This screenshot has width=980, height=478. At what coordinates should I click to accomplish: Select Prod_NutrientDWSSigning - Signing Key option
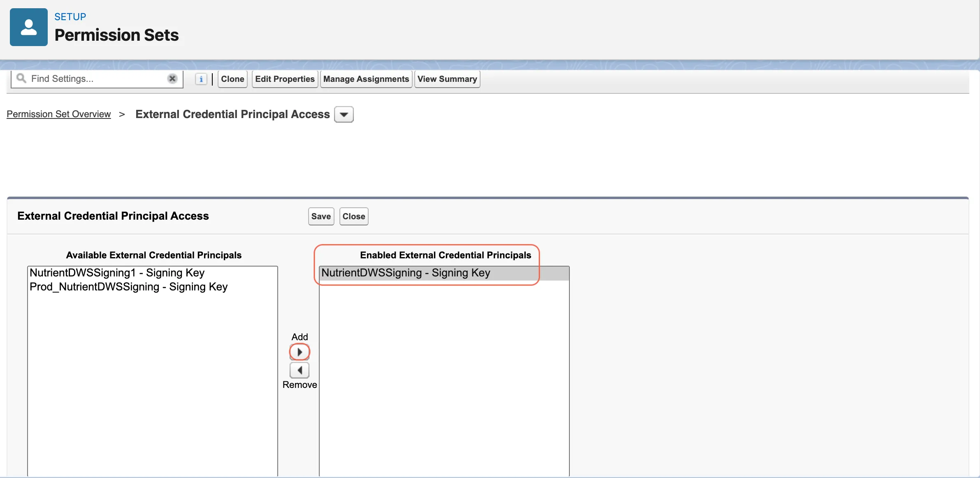coord(153,287)
